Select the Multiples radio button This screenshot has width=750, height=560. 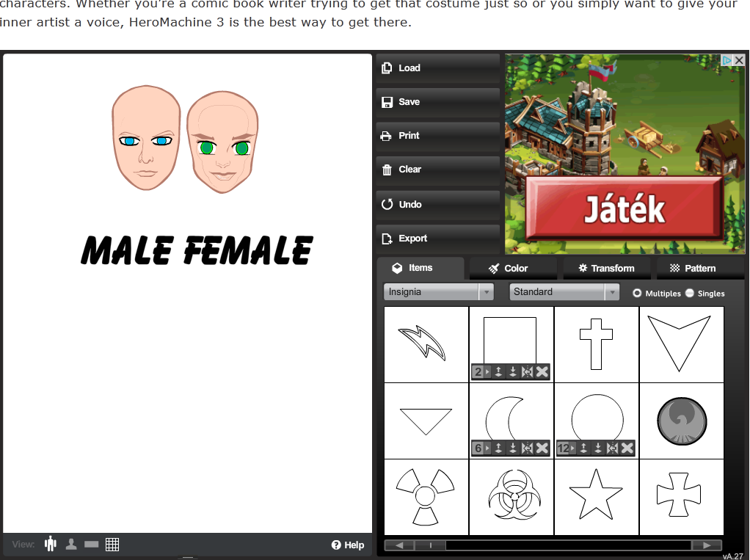[x=637, y=293]
